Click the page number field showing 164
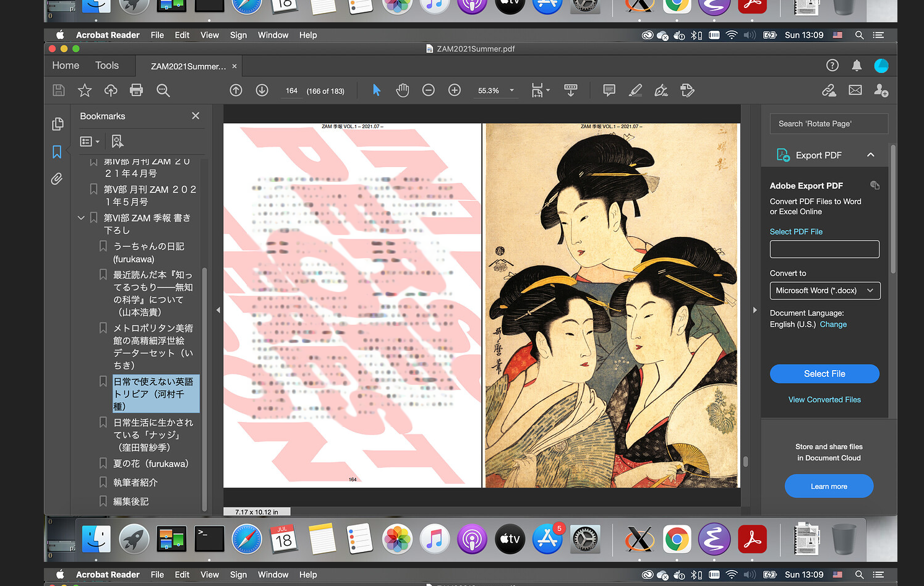 [291, 90]
